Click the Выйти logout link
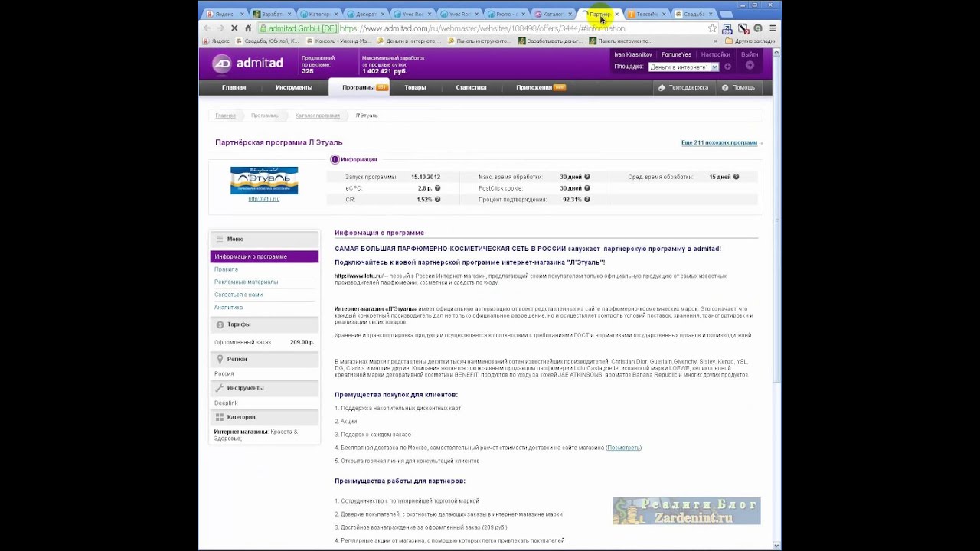980x551 pixels. click(x=750, y=54)
